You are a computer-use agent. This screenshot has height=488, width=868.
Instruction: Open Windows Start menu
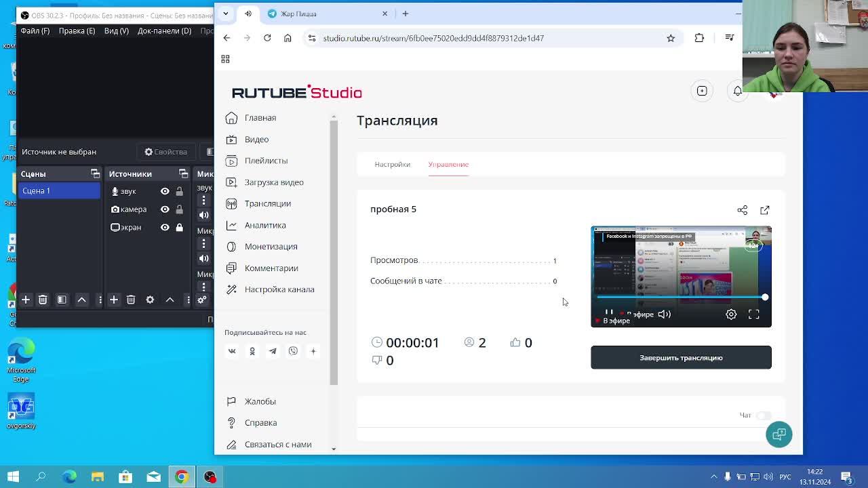point(13,476)
